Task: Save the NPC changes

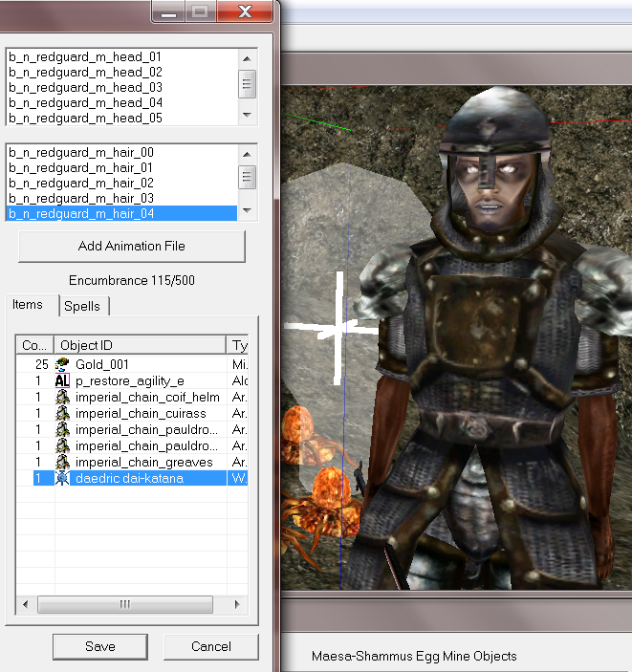Action: (x=100, y=646)
